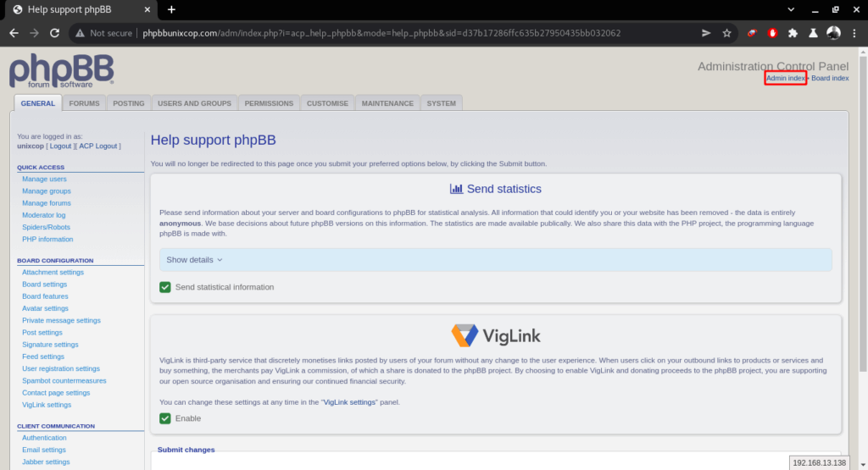
Task: Expand the Show details section
Action: pyautogui.click(x=495, y=260)
